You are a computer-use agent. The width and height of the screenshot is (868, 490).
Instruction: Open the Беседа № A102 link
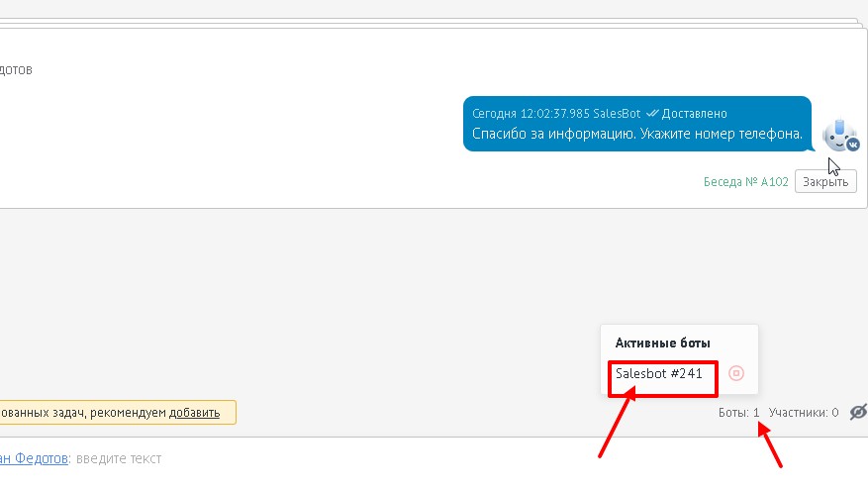745,181
